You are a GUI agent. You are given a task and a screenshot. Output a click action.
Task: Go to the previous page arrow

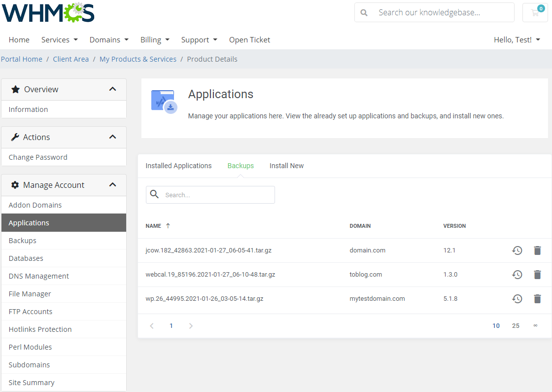pyautogui.click(x=152, y=326)
